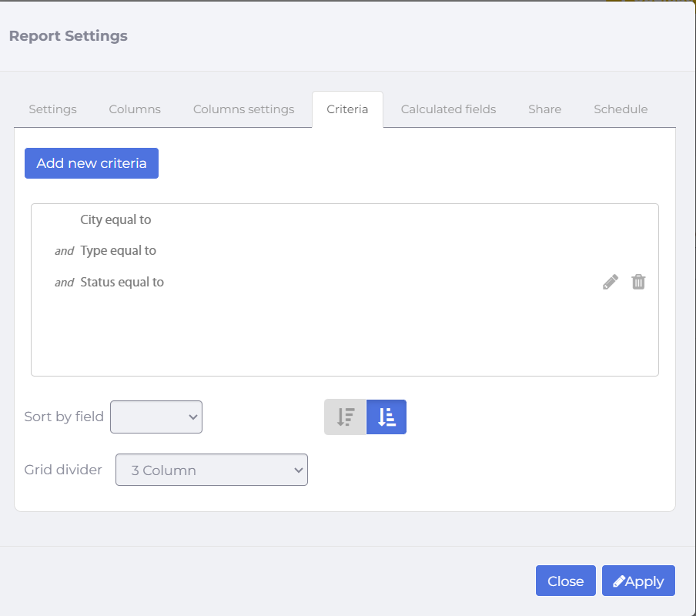The height and width of the screenshot is (616, 696).
Task: Open the Columns tab
Action: 135,109
